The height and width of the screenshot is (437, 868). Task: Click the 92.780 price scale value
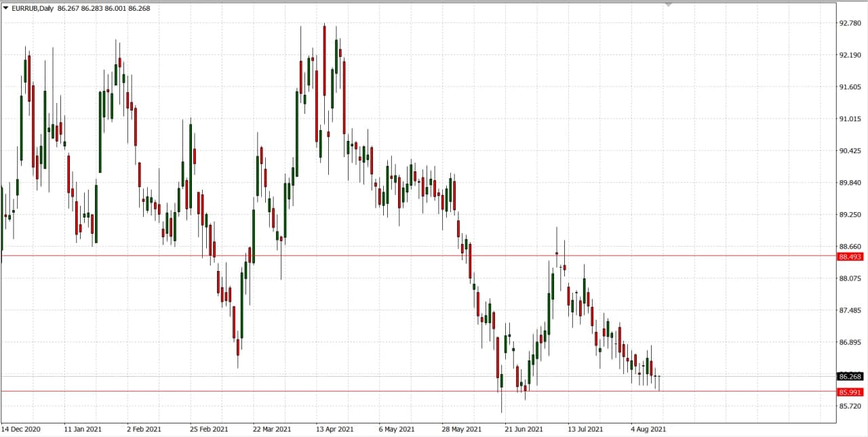click(850, 23)
